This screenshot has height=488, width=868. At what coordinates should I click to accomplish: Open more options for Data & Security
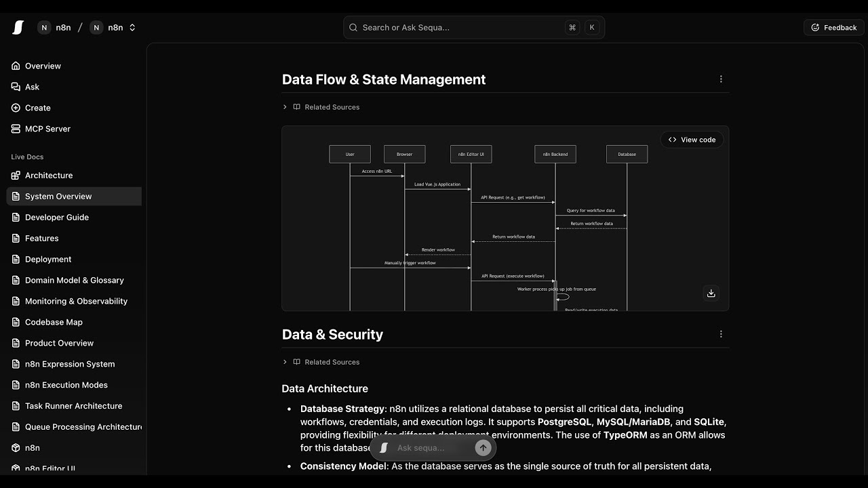click(721, 334)
